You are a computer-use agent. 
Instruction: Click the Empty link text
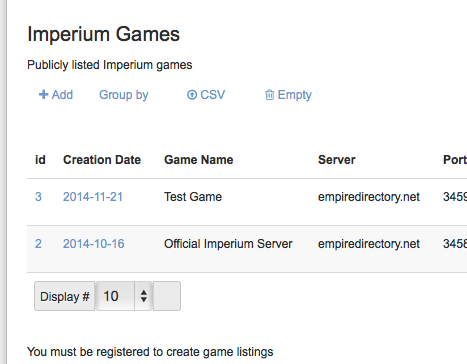click(295, 95)
